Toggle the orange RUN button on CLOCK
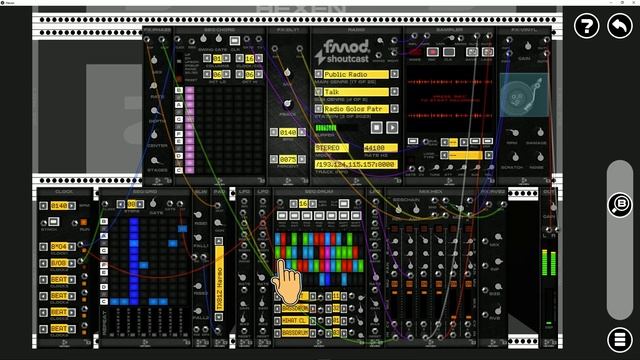The height and width of the screenshot is (360, 640). pos(84,222)
